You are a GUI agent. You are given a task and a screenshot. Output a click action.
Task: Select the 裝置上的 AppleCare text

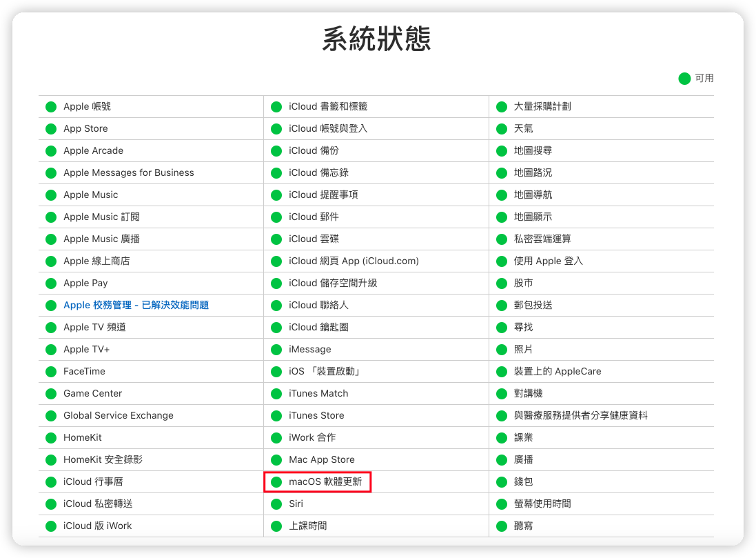click(558, 371)
